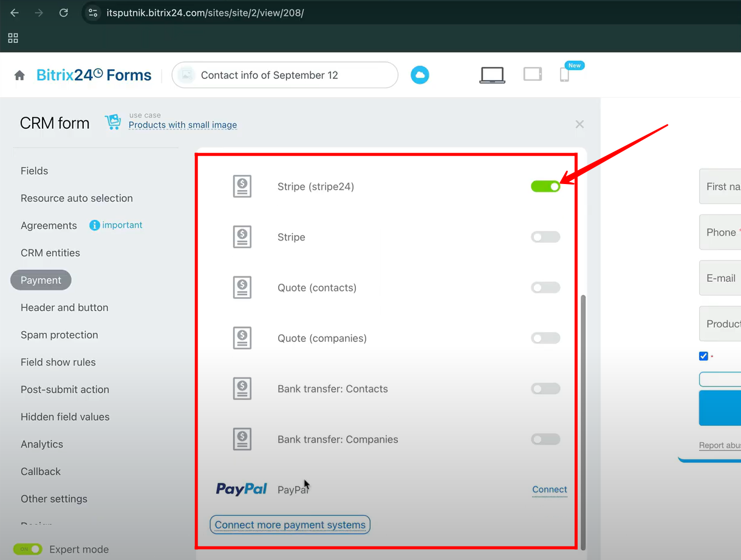Click the browser reload icon

(63, 13)
